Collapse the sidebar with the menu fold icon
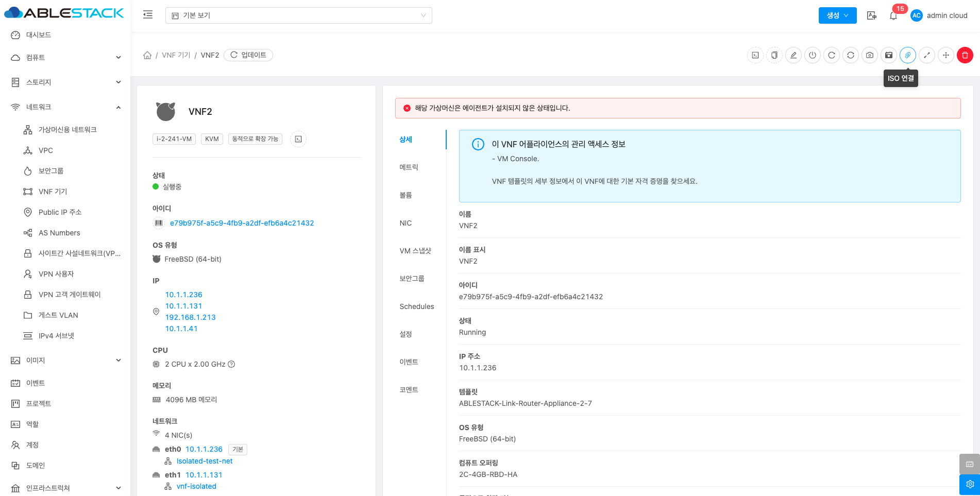Screen dimensions: 980x496 pos(148,15)
